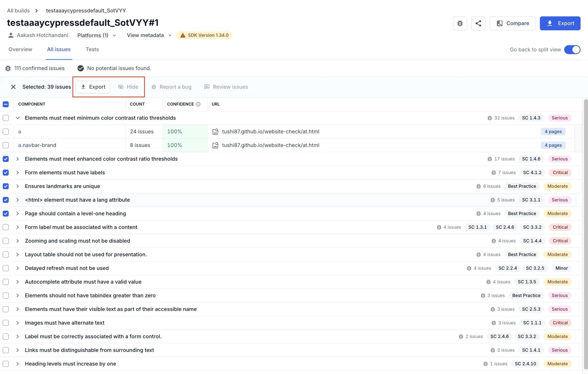Click Report a bug in selection toolbar

click(171, 87)
